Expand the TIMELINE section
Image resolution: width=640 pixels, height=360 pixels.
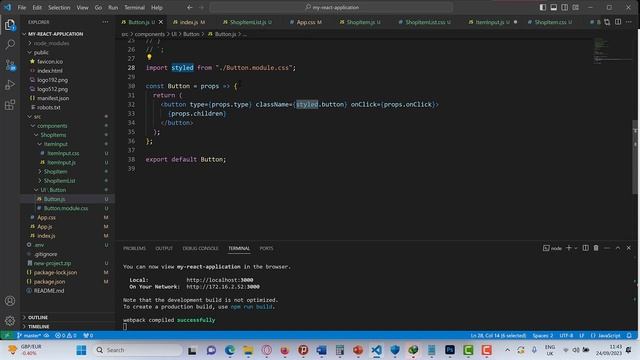pyautogui.click(x=38, y=327)
